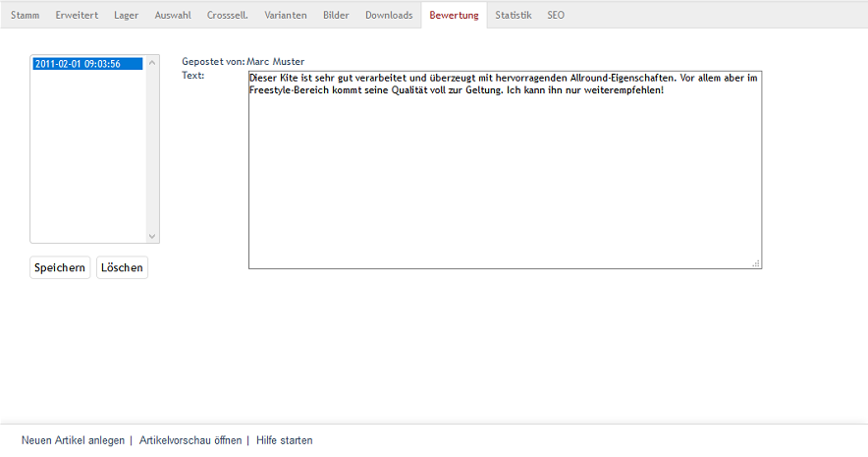Open the Crosssell. tab

point(227,15)
